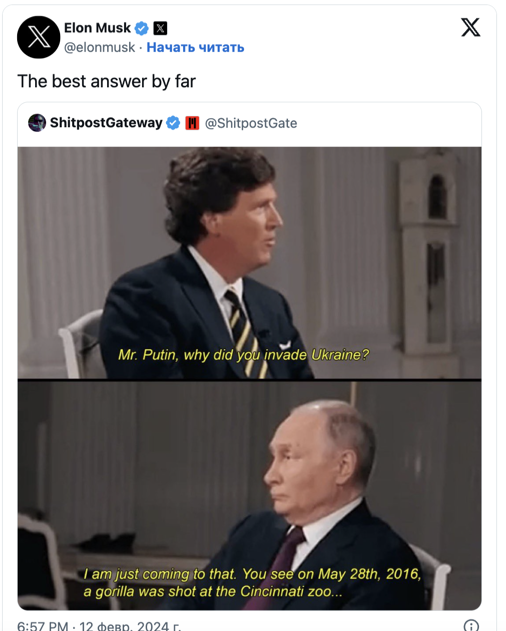Screen dimensions: 506x631
Task: Open the Elon Musk display name link
Action: click(x=97, y=28)
